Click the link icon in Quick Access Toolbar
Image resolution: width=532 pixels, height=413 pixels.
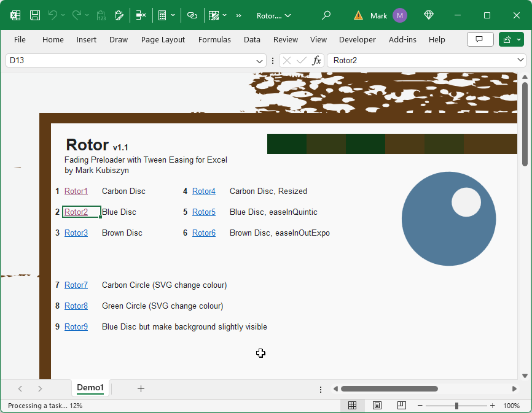coord(192,15)
